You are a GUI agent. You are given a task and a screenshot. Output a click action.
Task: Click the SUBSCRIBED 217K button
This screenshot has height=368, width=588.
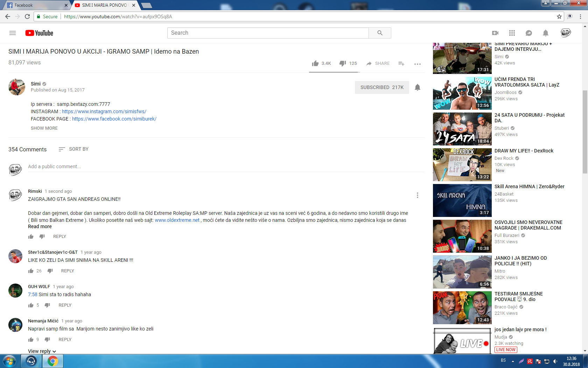[382, 87]
